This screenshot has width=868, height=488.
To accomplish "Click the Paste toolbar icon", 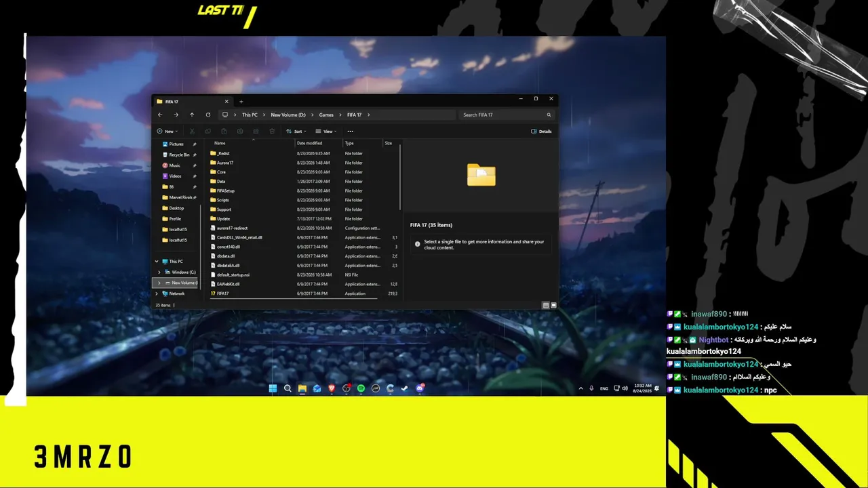I will [x=224, y=131].
